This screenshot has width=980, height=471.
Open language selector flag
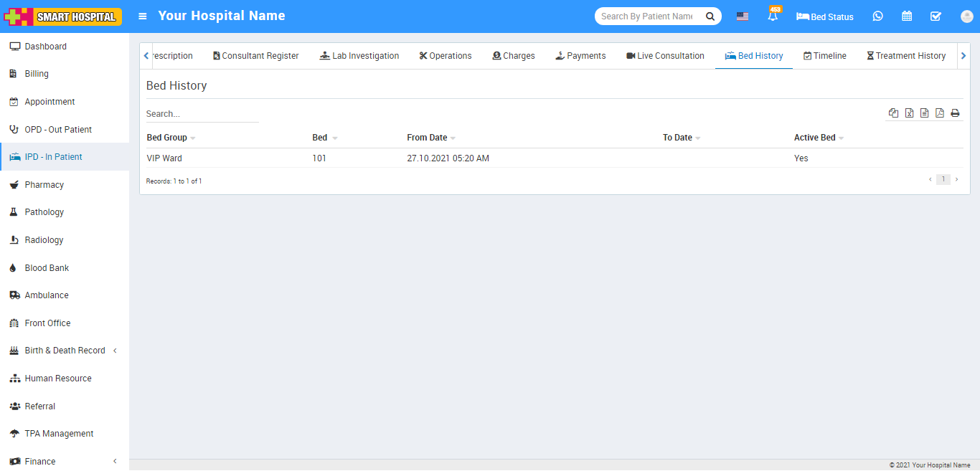743,16
